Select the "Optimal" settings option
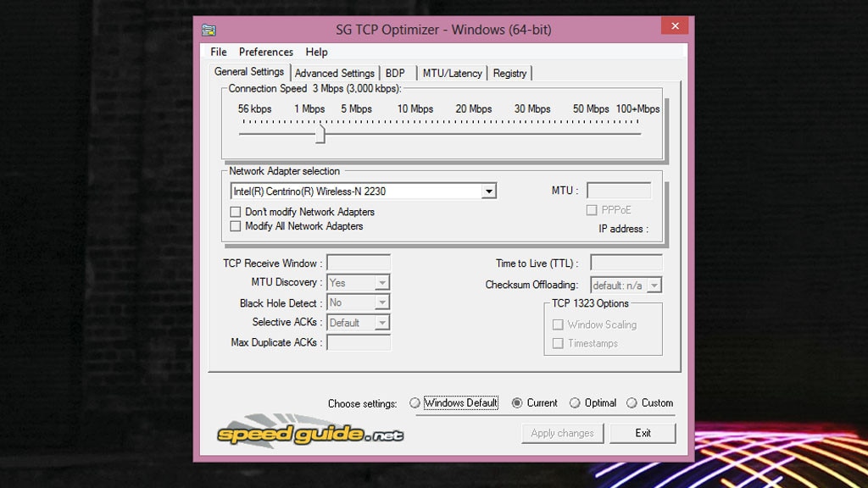 pyautogui.click(x=573, y=403)
